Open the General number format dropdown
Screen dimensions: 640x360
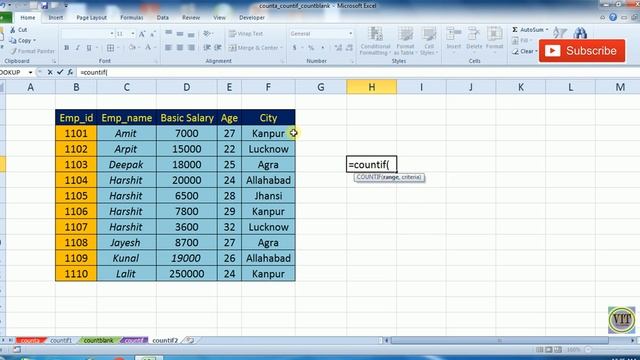tap(350, 34)
